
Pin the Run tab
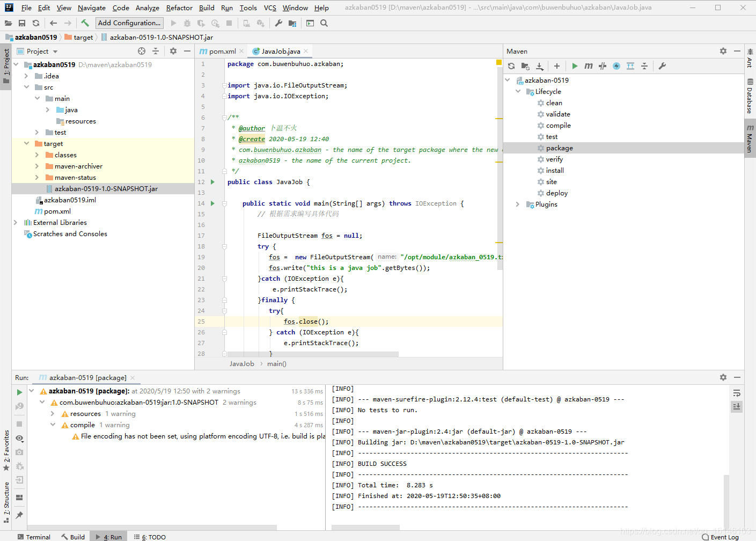19,515
